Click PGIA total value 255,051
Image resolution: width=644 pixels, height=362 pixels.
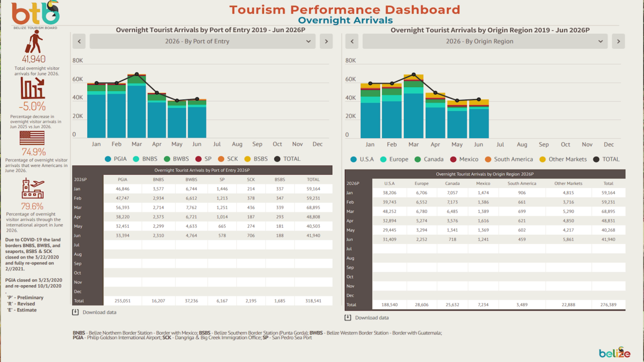click(x=122, y=301)
